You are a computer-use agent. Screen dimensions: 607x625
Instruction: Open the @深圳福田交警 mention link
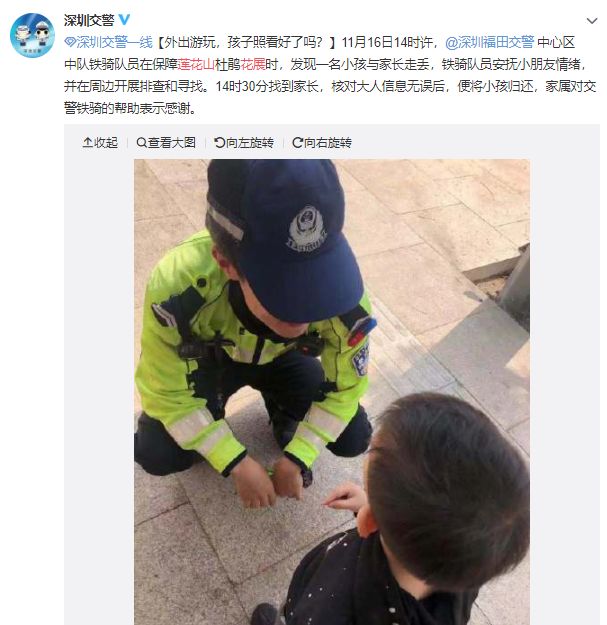coord(489,42)
